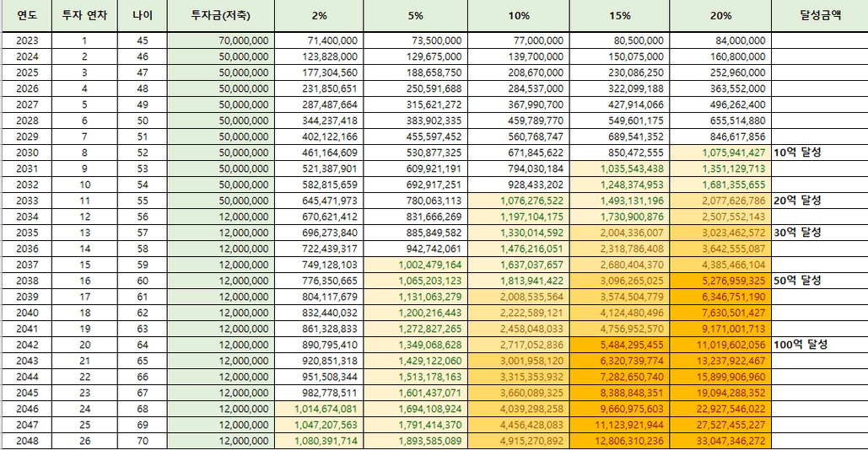The height and width of the screenshot is (450, 868).
Task: Click the year 2048 cell
Action: (x=27, y=442)
